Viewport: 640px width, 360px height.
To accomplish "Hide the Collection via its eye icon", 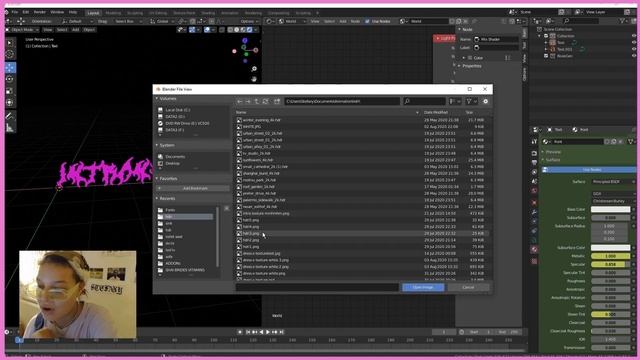I will (x=634, y=36).
